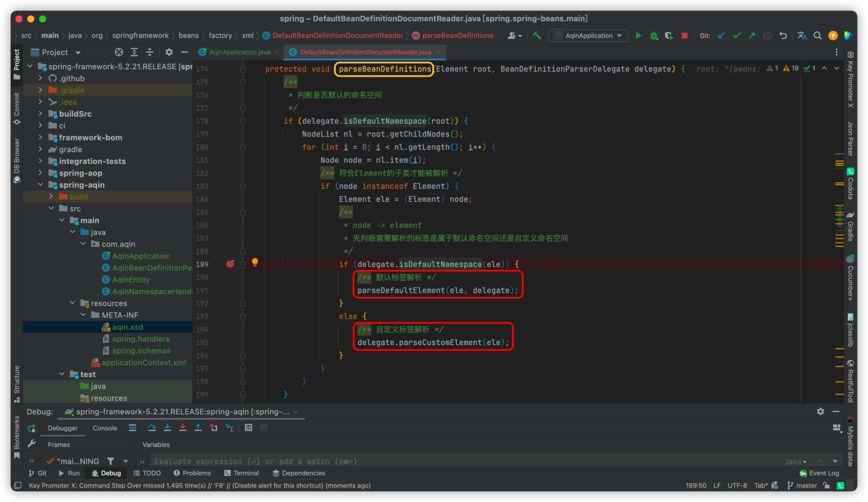This screenshot has height=502, width=868.
Task: Expand all in Project panel
Action: pos(134,52)
